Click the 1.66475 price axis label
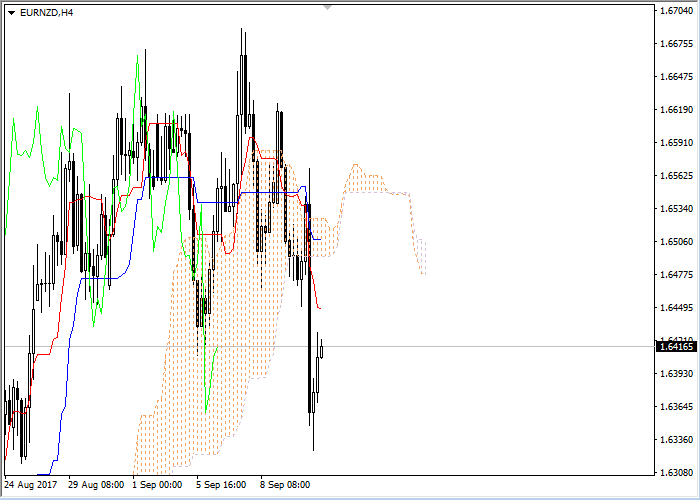The width and height of the screenshot is (700, 500). point(676,77)
